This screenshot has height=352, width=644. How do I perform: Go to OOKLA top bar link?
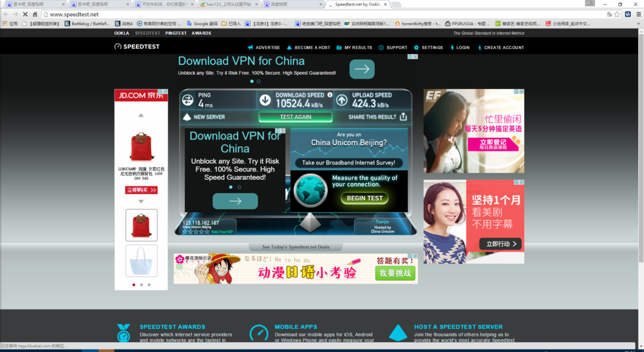click(x=122, y=34)
